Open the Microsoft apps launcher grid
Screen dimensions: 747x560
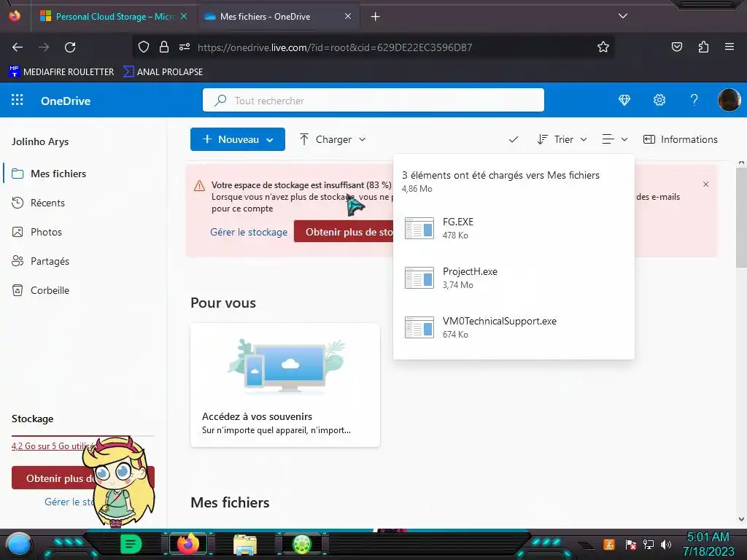click(18, 100)
